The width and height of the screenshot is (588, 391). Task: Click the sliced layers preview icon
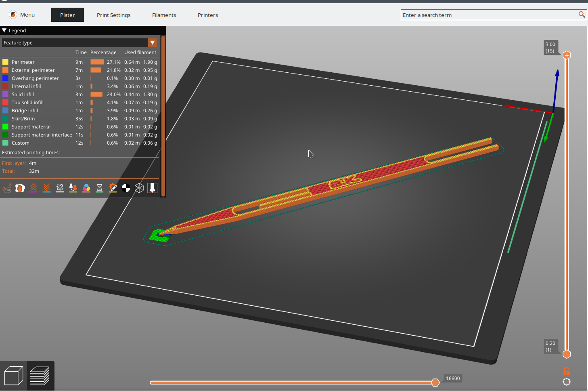pyautogui.click(x=40, y=376)
